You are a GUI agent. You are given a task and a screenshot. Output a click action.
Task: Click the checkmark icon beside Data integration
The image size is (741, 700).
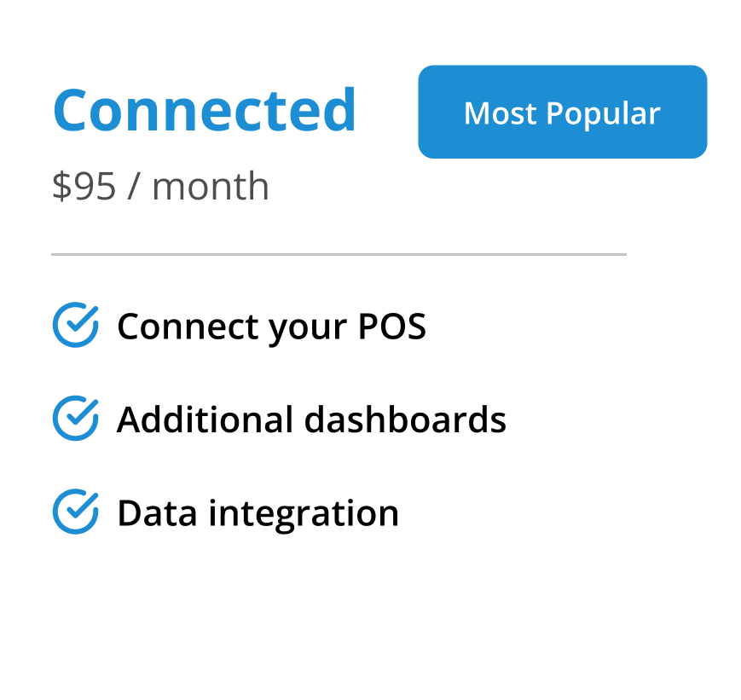coord(75,512)
